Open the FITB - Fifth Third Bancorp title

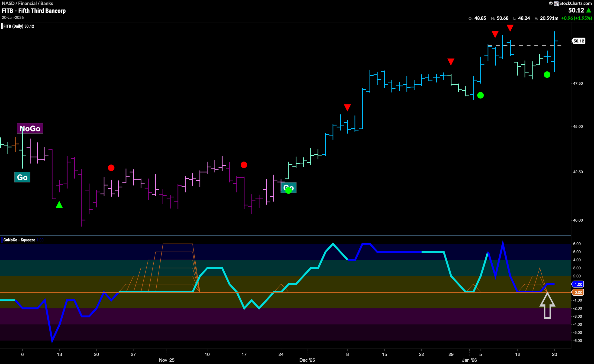click(34, 11)
